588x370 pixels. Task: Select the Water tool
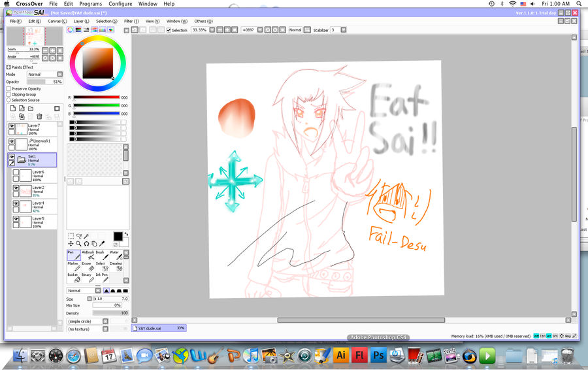116,255
